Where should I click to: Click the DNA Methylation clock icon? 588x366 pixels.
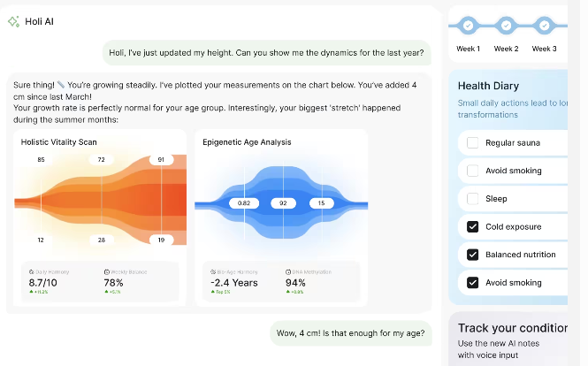pyautogui.click(x=288, y=272)
